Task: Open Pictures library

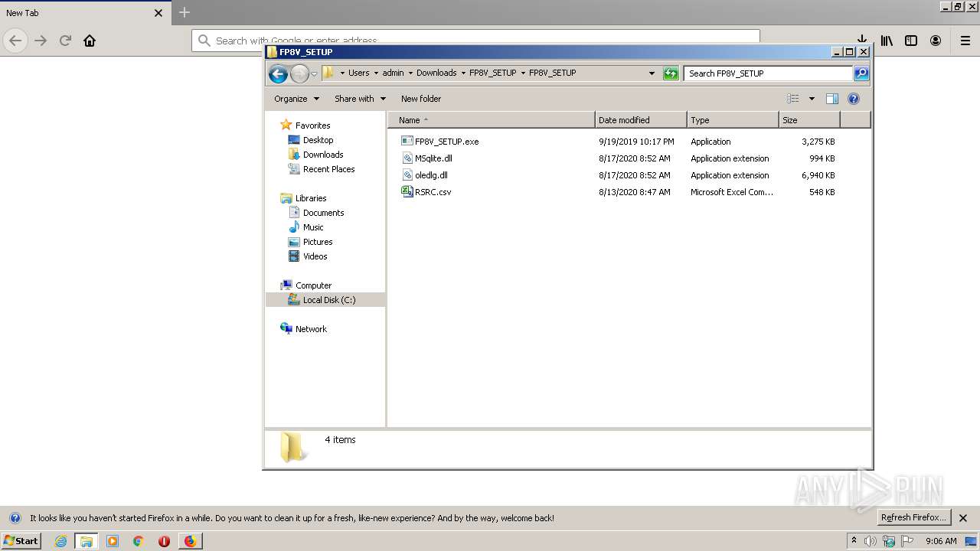Action: [x=317, y=242]
